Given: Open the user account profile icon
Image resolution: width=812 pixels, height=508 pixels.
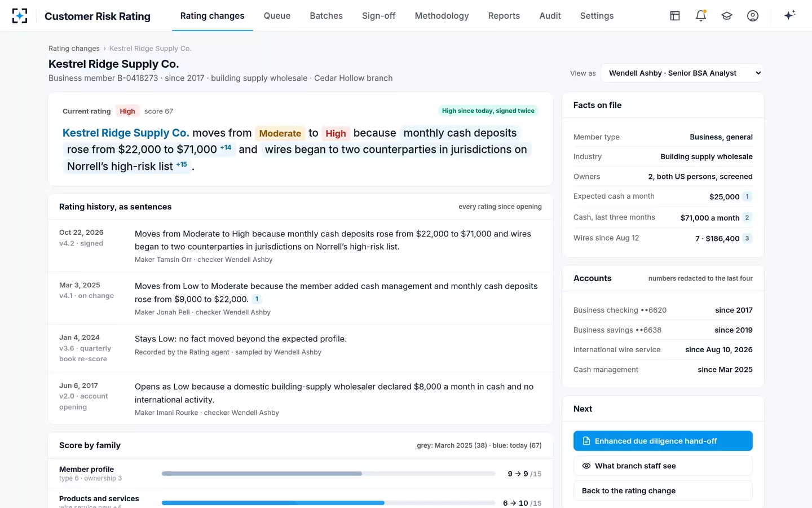Looking at the screenshot, I should click(x=753, y=16).
